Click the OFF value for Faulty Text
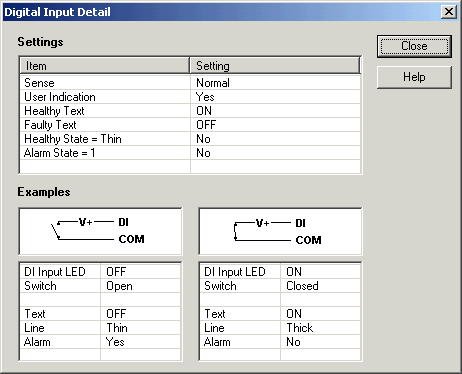Viewport: 462px width, 374px height. pos(206,125)
